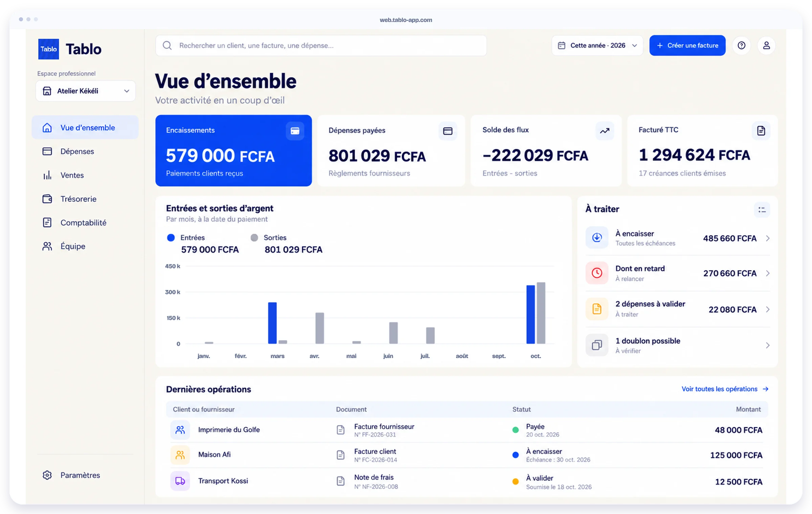Image resolution: width=812 pixels, height=514 pixels.
Task: Click the document icon beside Facture client
Action: click(340, 455)
